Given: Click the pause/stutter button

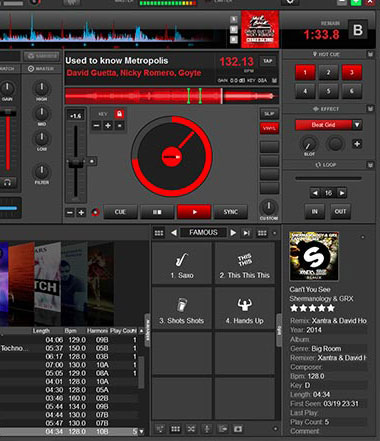Looking at the screenshot, I should [157, 212].
